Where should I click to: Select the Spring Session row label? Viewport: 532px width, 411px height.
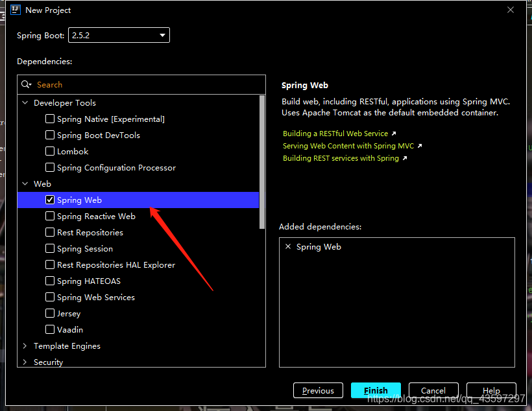coord(85,248)
